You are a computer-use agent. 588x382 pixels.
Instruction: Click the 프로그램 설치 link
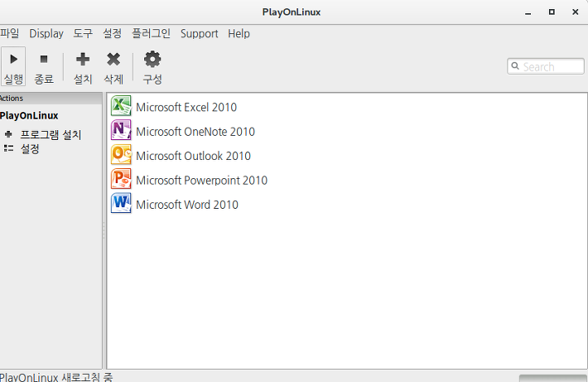(x=51, y=135)
